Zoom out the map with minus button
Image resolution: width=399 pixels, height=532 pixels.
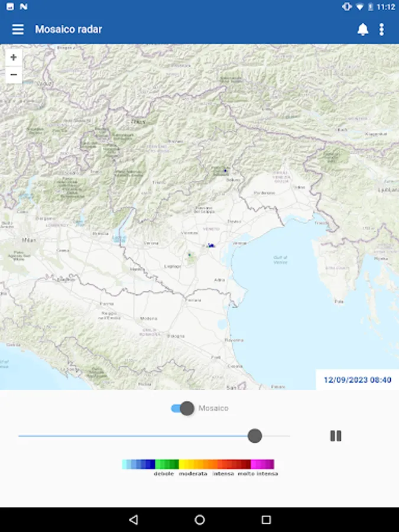tap(14, 74)
